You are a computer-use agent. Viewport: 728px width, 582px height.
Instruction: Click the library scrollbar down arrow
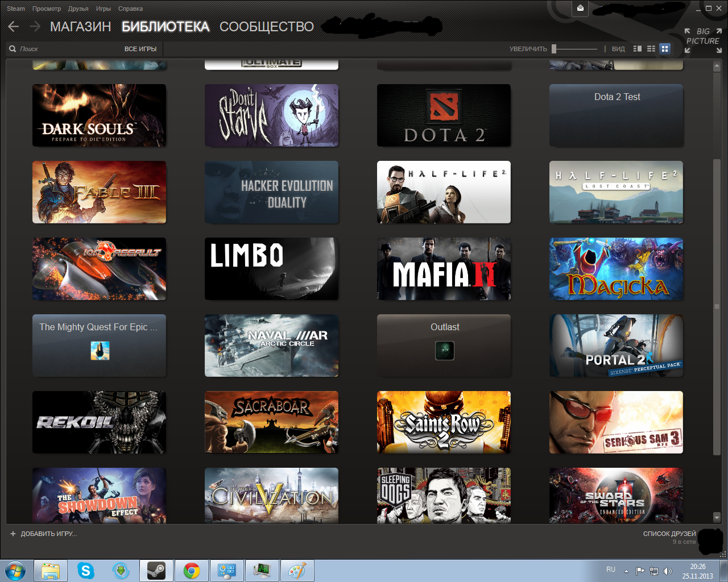[717, 517]
